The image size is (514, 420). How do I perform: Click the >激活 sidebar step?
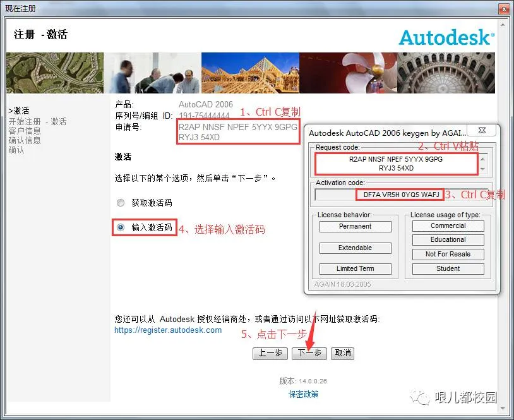(19, 111)
